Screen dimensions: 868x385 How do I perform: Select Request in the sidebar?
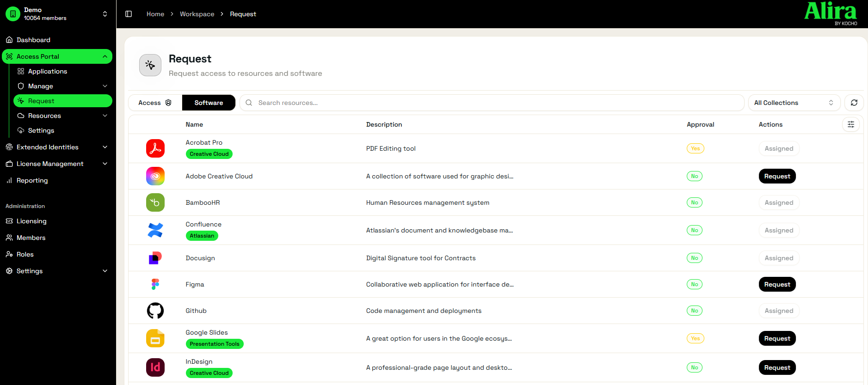tap(63, 101)
